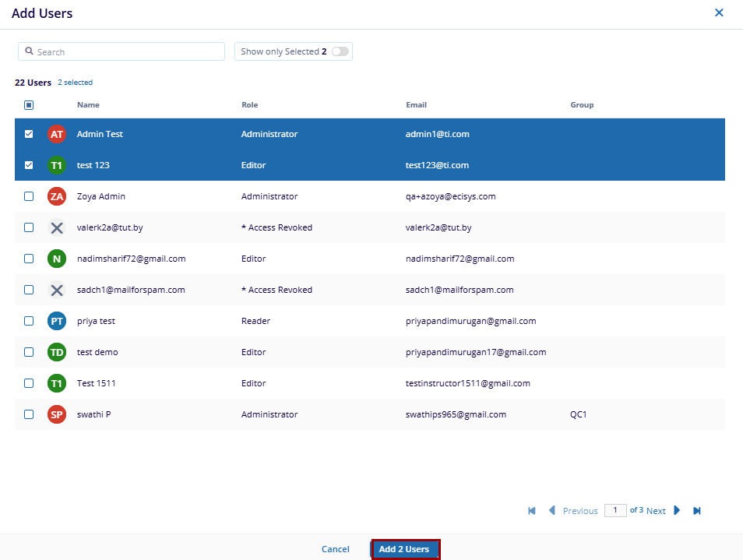Screen dimensions: 743x560
Task: Click the last page pagination icon
Action: [x=697, y=511]
